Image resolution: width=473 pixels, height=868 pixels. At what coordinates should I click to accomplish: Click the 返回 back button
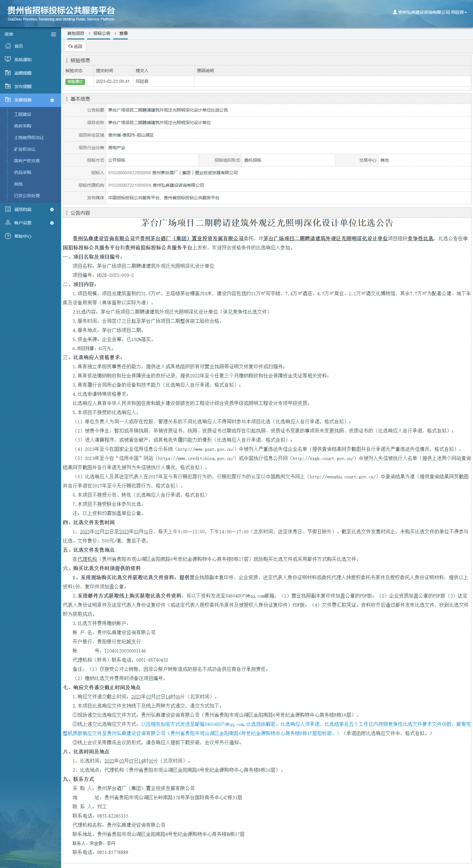[x=75, y=47]
